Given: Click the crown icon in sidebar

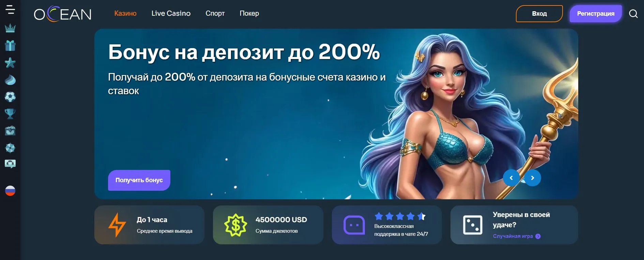Looking at the screenshot, I should coord(10,28).
